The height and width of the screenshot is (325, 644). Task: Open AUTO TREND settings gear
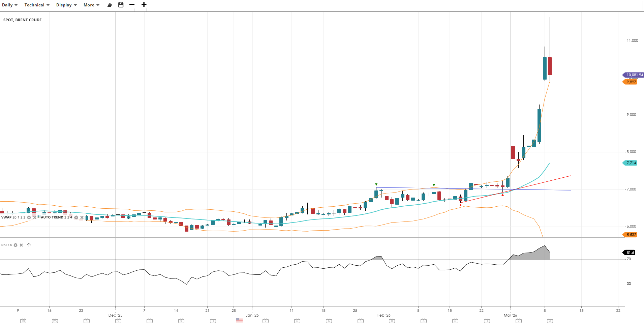click(76, 217)
